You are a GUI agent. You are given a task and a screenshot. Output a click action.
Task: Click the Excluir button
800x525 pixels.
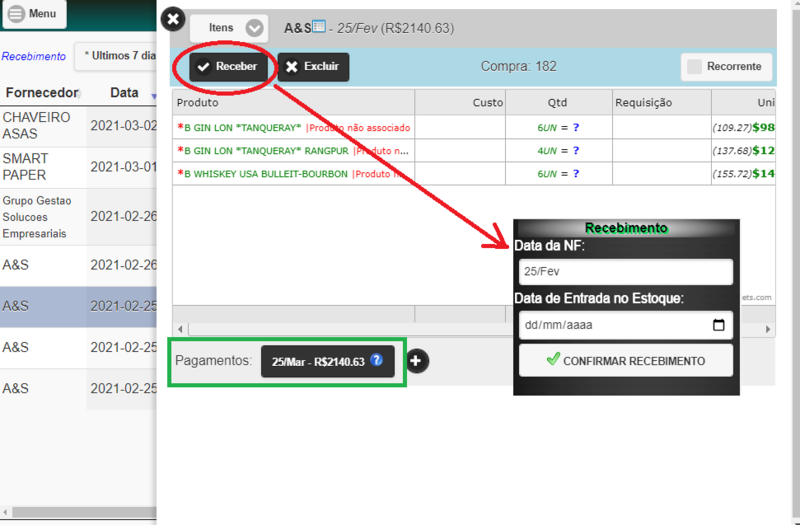point(313,67)
